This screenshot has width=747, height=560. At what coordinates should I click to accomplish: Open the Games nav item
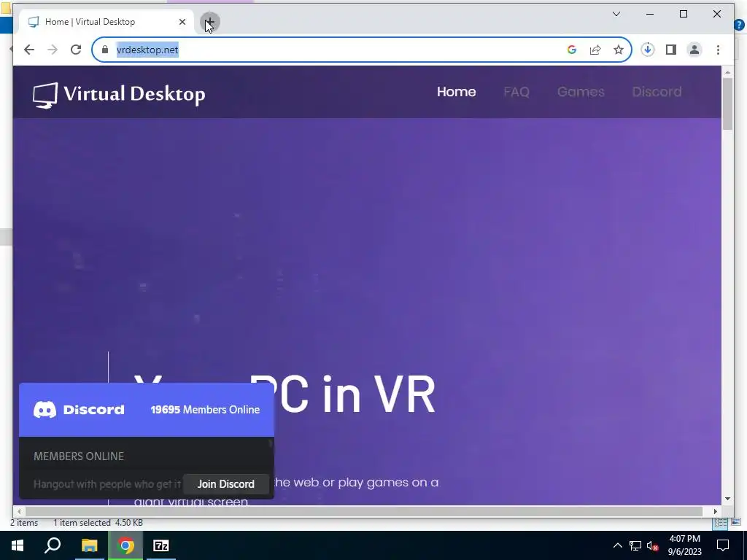click(x=581, y=92)
